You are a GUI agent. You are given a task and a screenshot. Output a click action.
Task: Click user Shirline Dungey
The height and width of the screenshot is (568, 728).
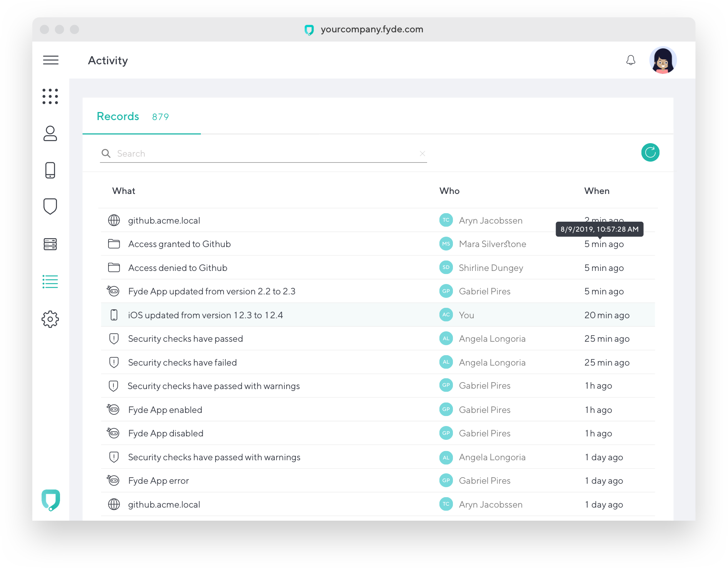[x=491, y=268]
